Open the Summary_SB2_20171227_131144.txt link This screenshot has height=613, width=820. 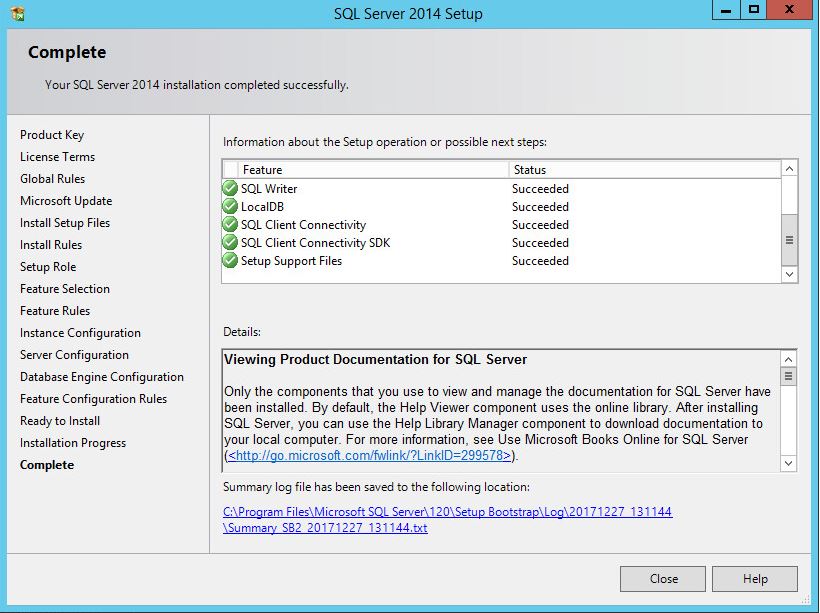[x=325, y=528]
